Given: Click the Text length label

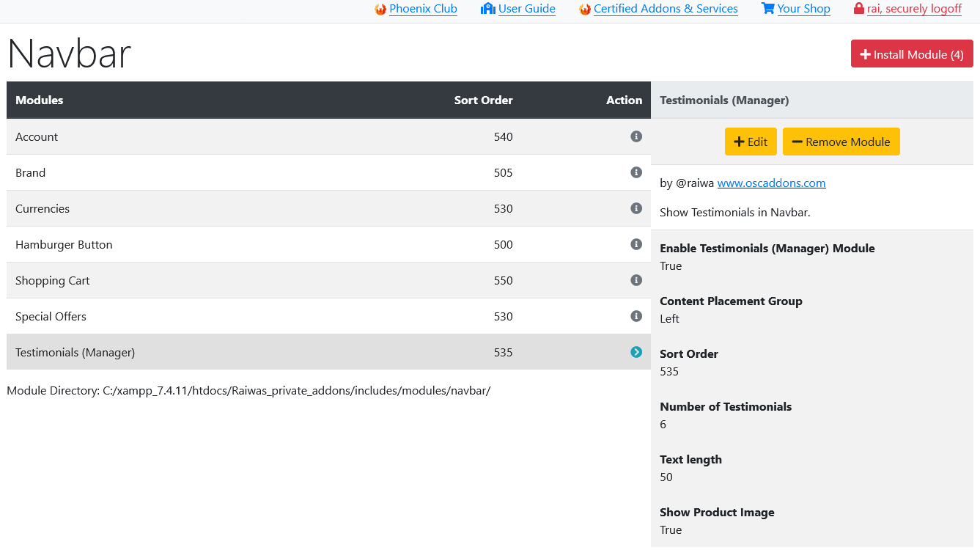Looking at the screenshot, I should (x=690, y=460).
